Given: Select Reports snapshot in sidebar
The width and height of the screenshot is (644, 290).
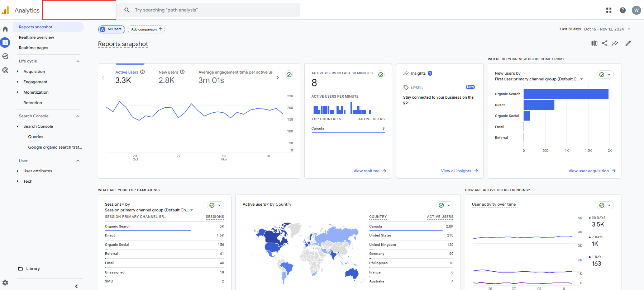Looking at the screenshot, I should 35,27.
